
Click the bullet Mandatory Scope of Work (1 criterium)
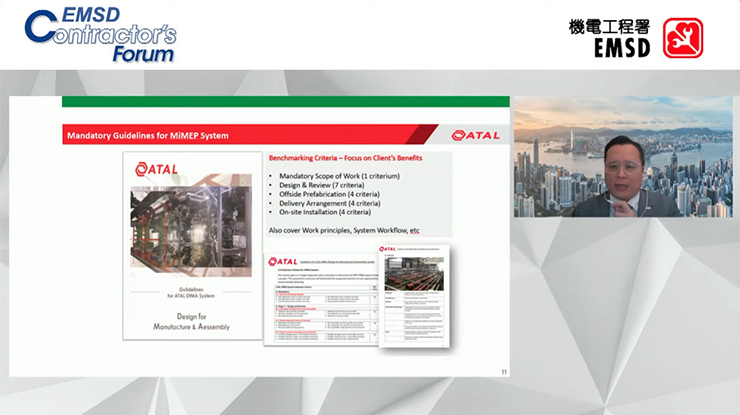339,176
